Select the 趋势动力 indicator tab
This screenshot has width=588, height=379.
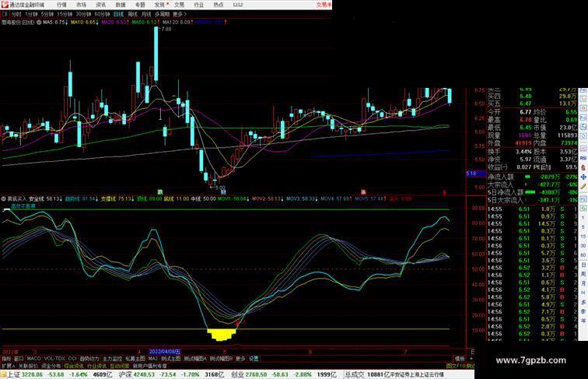pyautogui.click(x=89, y=359)
